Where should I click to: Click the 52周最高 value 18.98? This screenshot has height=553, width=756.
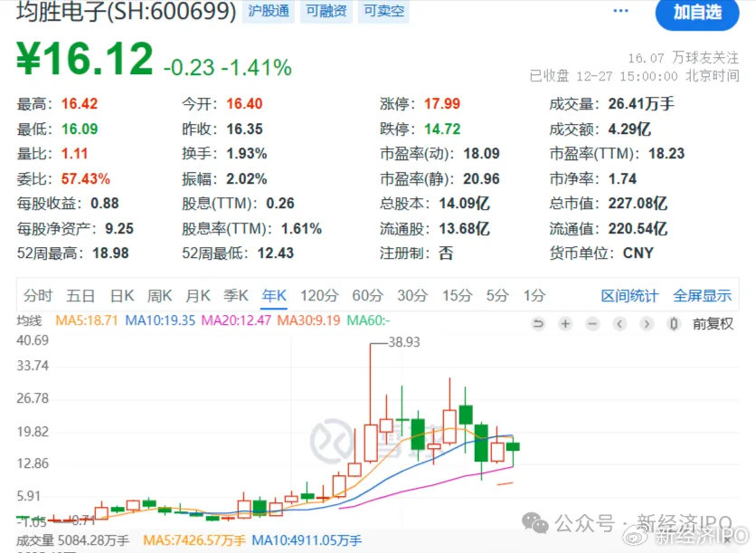tap(110, 253)
